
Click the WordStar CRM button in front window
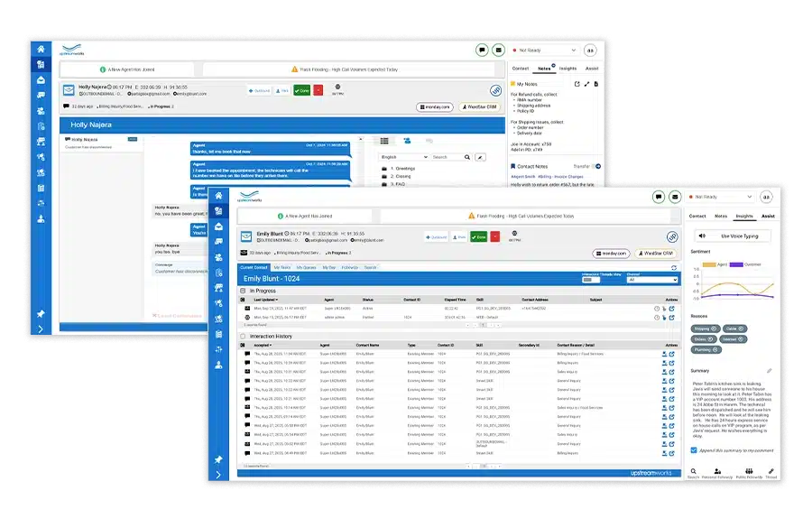click(654, 255)
